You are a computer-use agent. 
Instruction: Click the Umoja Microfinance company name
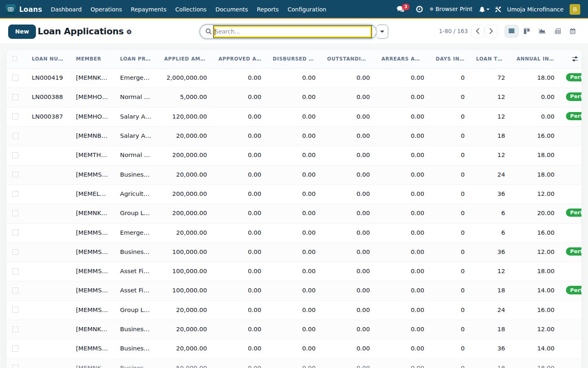[x=535, y=9]
